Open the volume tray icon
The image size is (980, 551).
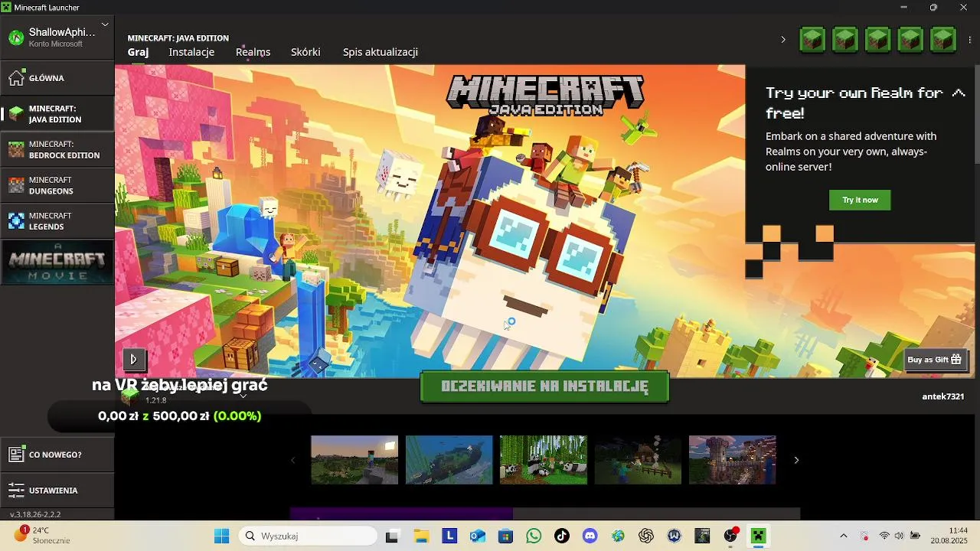[899, 536]
